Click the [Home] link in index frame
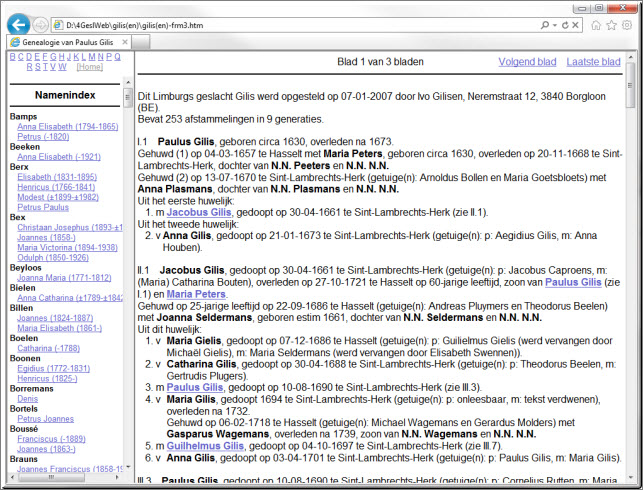Screen dimensions: 643x490 89,67
